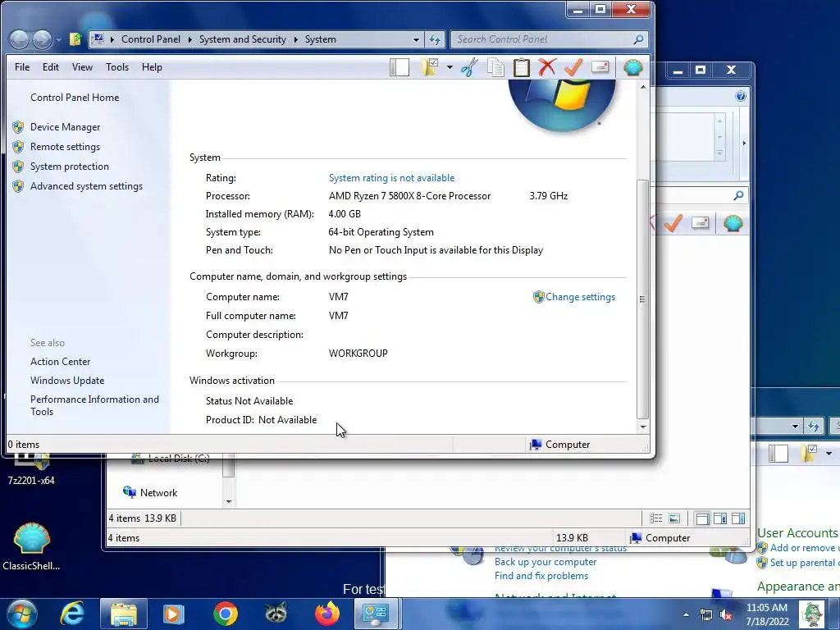The width and height of the screenshot is (840, 630).
Task: Click Change settings for computer name
Action: 580,297
